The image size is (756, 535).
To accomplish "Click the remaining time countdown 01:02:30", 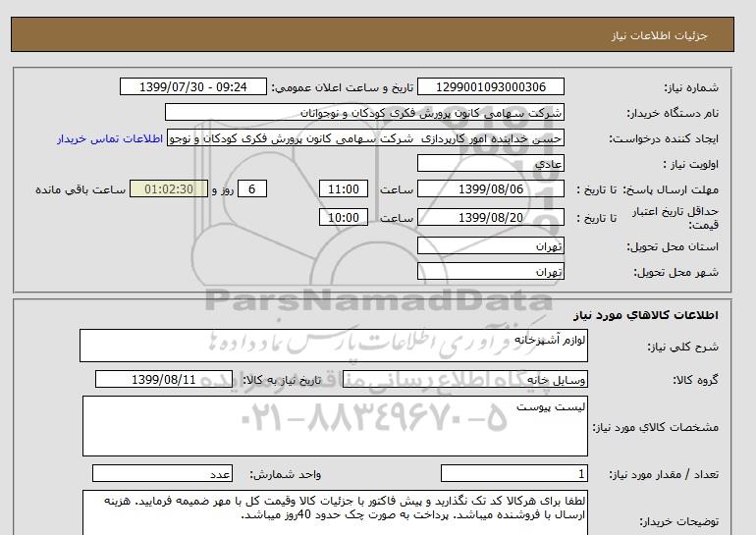I will coord(169,188).
